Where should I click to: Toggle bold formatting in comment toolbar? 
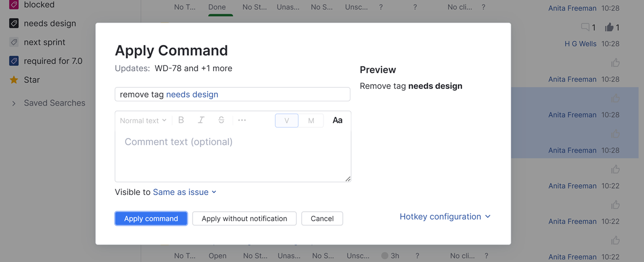(x=181, y=120)
